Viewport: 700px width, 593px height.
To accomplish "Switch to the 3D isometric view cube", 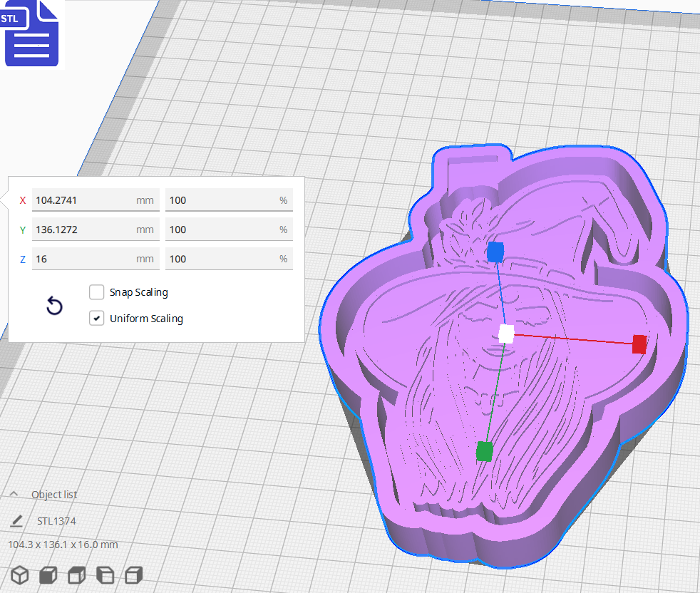I will coord(19,575).
